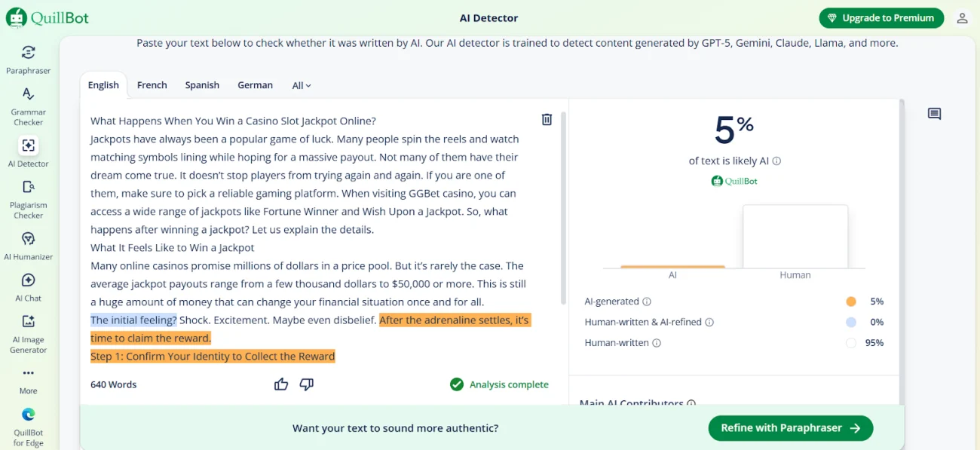Click Refine with Paraphraser button
The height and width of the screenshot is (450, 980).
click(x=790, y=428)
